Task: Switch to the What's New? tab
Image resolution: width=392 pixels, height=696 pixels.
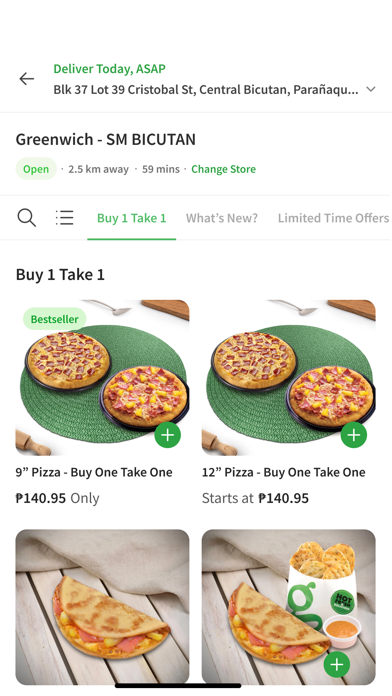Action: click(222, 218)
